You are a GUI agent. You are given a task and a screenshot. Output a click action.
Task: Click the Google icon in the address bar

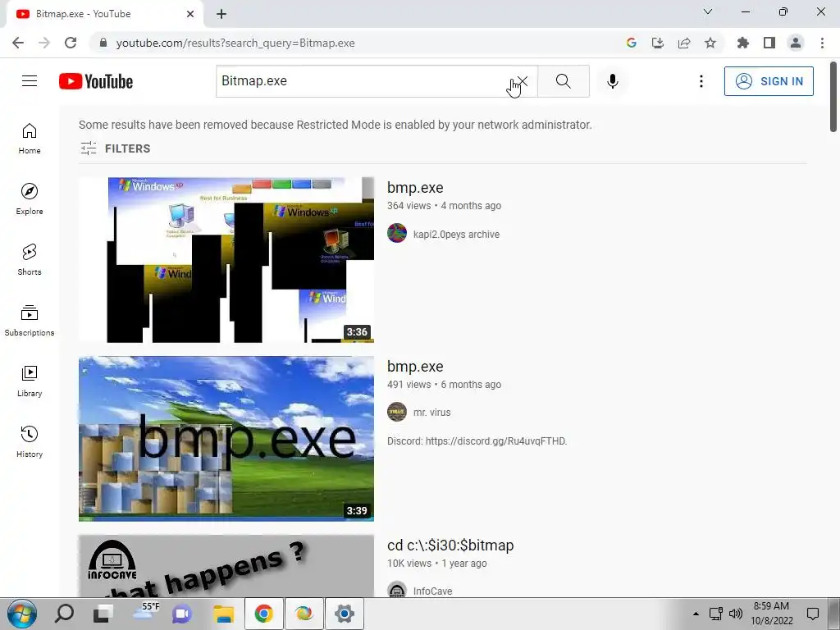632,43
